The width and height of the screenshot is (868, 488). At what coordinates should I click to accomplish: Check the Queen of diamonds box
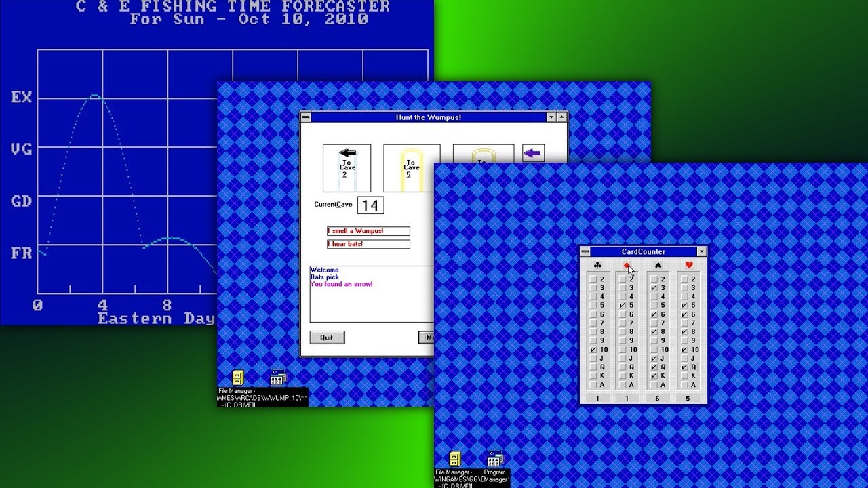(623, 367)
